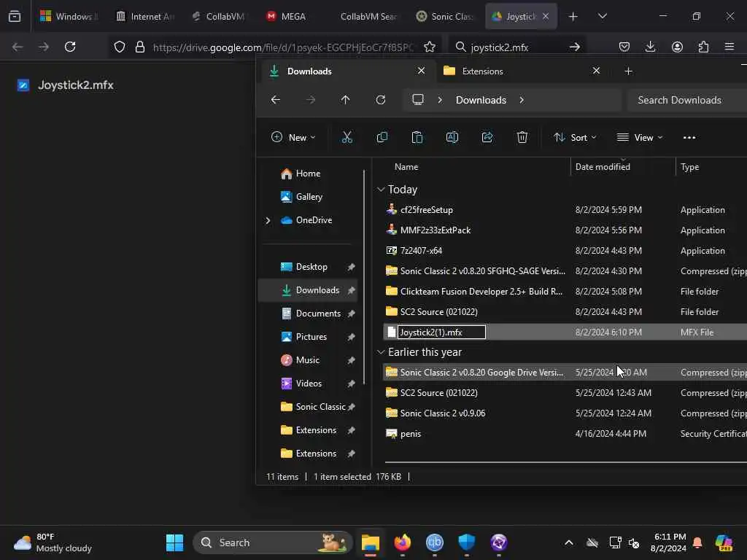Viewport: 747px width, 560px height.
Task: Click the Rename icon in Explorer toolbar
Action: (x=452, y=138)
